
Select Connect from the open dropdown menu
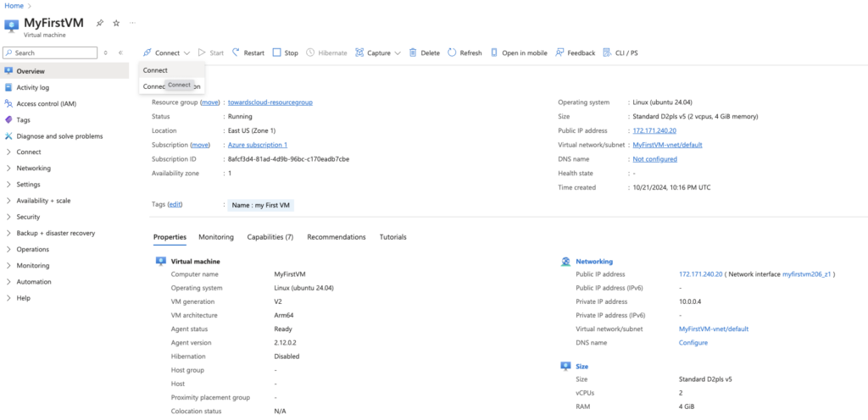(x=171, y=70)
